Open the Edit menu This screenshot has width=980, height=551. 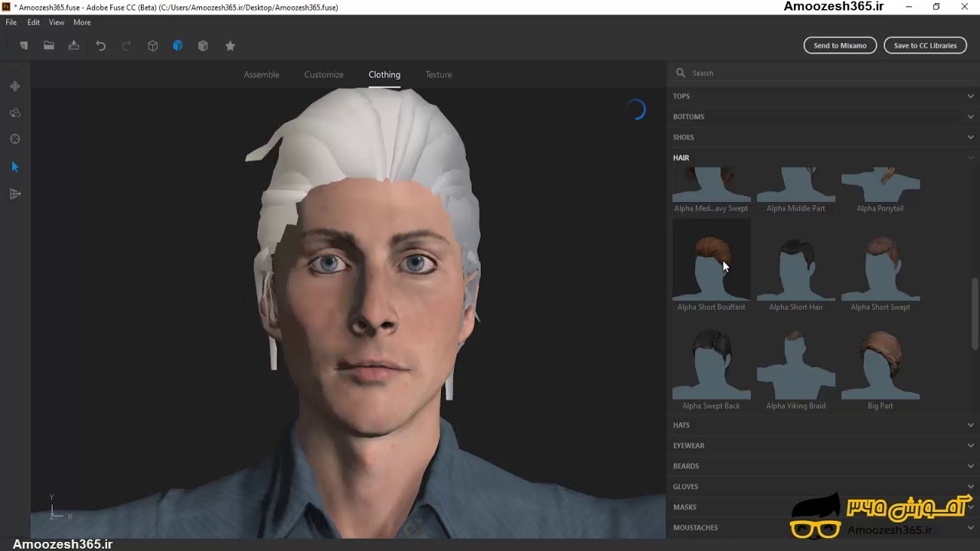(x=34, y=22)
